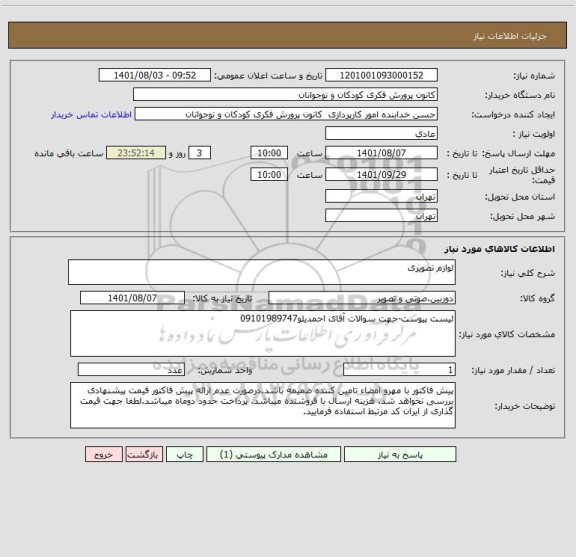Click the 'بازگشت' back button
576x557 pixels.
pyautogui.click(x=144, y=454)
